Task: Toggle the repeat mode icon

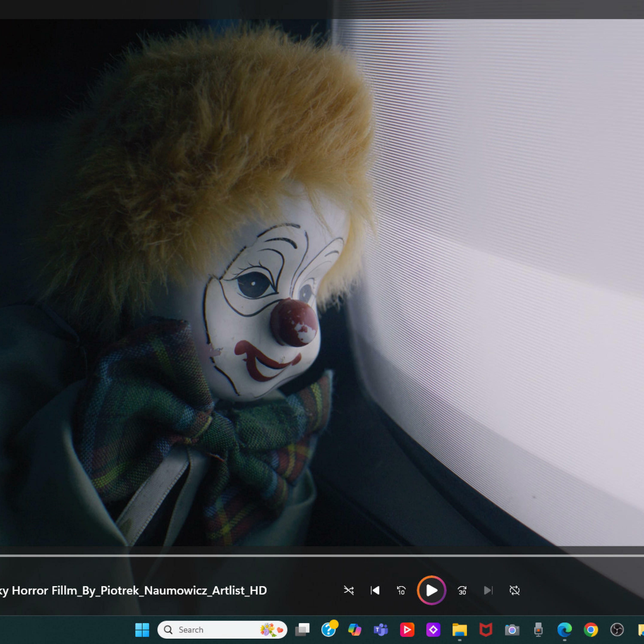Action: pyautogui.click(x=514, y=590)
